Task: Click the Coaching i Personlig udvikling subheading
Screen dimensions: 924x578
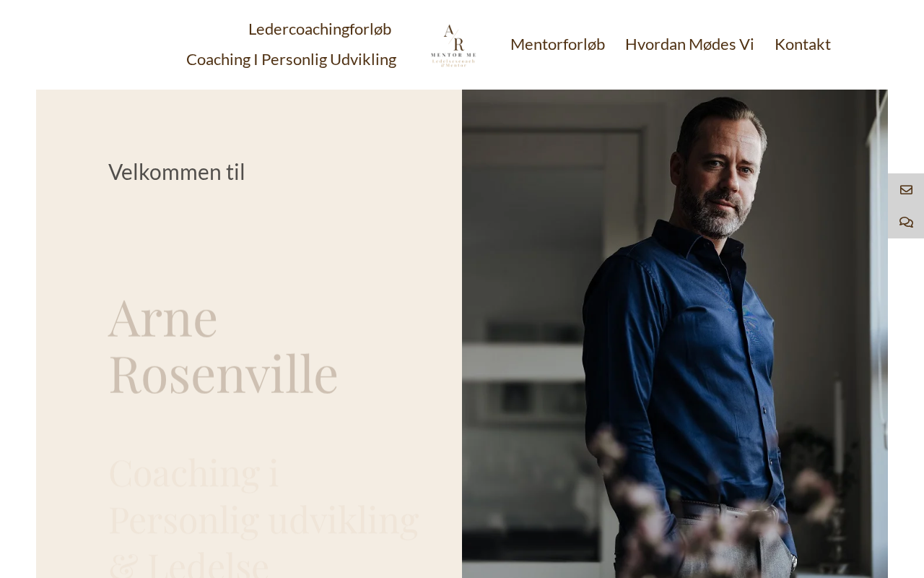Action: click(x=263, y=495)
